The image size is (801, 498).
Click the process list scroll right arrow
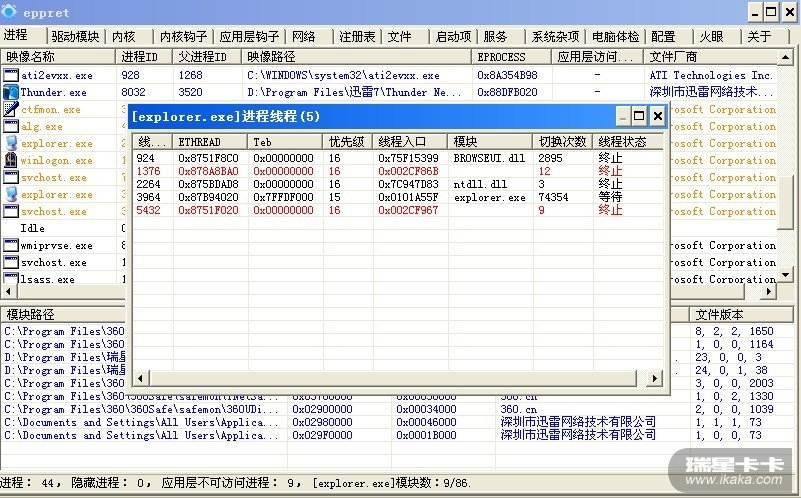[769, 292]
